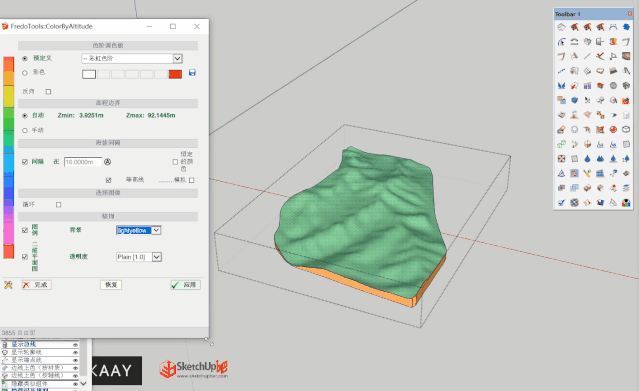Expand the Plain [1.0] transparency dropdown
The width and height of the screenshot is (639, 391).
(x=139, y=257)
